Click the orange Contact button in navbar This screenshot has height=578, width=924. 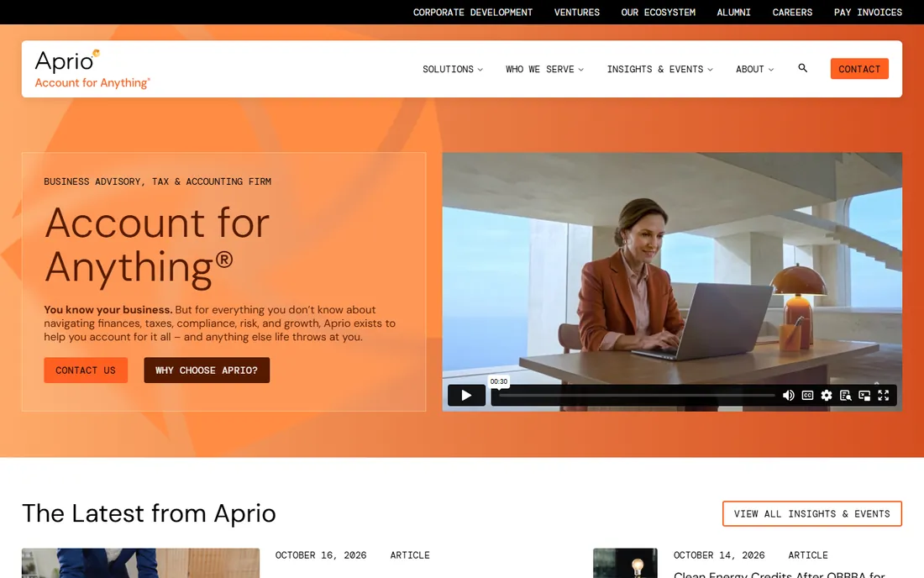click(x=859, y=69)
